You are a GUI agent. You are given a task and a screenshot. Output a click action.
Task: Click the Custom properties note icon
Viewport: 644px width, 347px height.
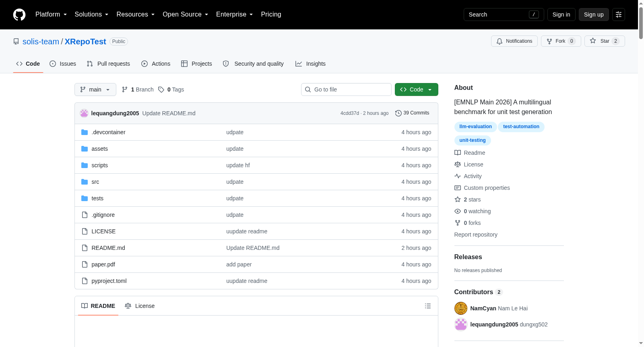click(458, 188)
